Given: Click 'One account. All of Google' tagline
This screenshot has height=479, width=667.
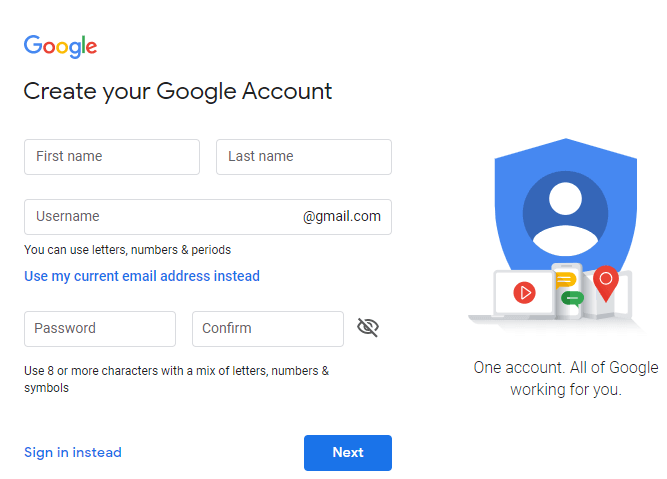Looking at the screenshot, I should (566, 368).
